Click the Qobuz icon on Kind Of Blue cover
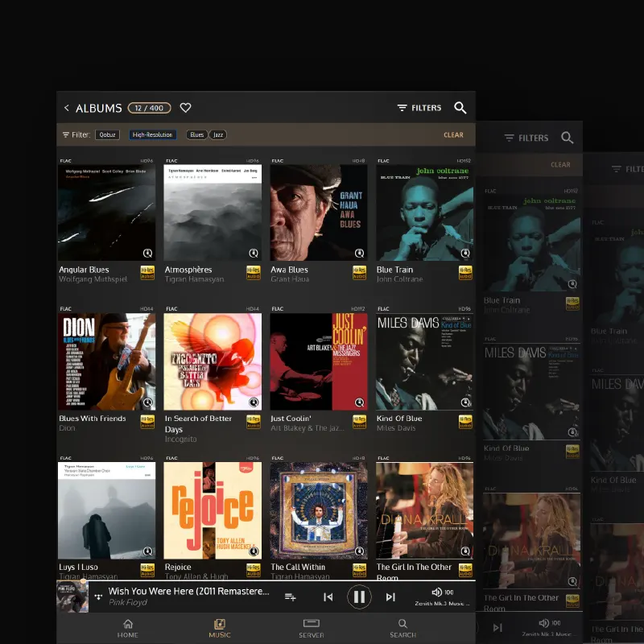This screenshot has width=644, height=644. pyautogui.click(x=465, y=402)
